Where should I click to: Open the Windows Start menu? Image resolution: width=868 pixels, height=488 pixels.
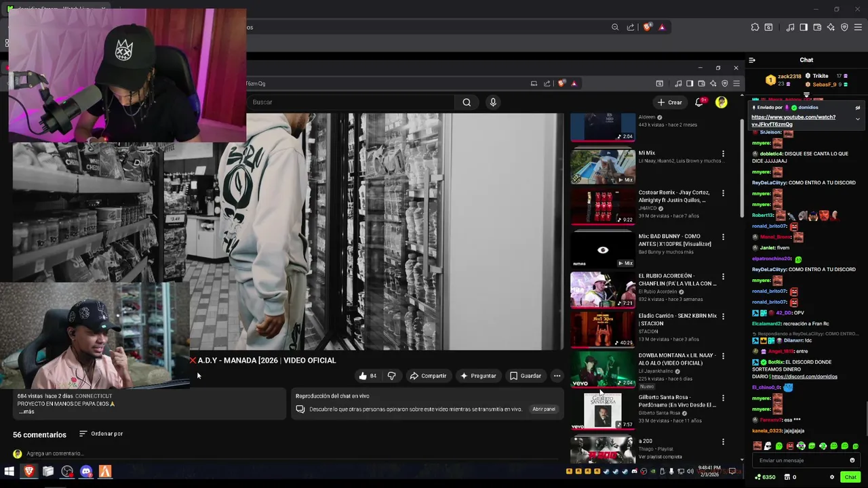[x=9, y=471]
